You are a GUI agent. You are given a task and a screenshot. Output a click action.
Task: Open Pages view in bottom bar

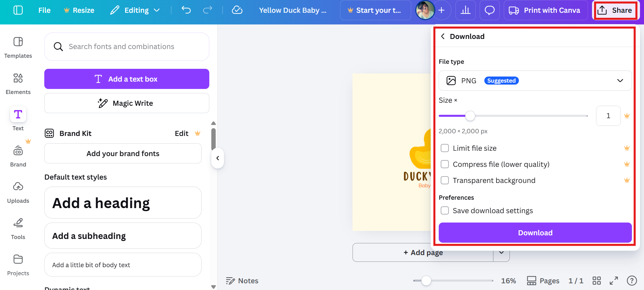coord(543,281)
